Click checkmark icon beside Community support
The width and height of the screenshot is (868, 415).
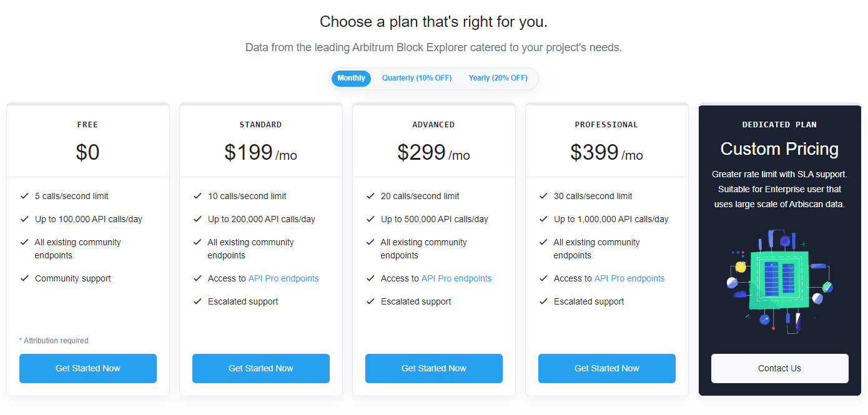(x=24, y=278)
